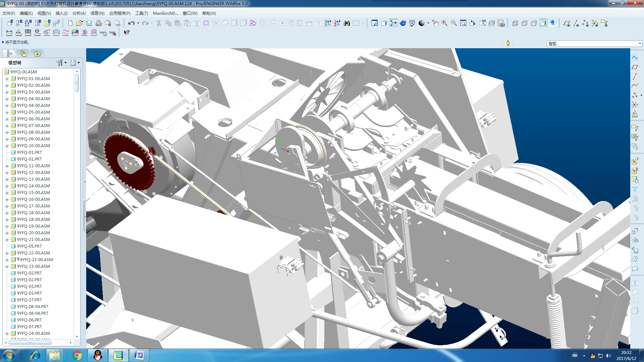
Task: Expand the 9YFQ-19-00.ASM tree node
Action: [7, 226]
